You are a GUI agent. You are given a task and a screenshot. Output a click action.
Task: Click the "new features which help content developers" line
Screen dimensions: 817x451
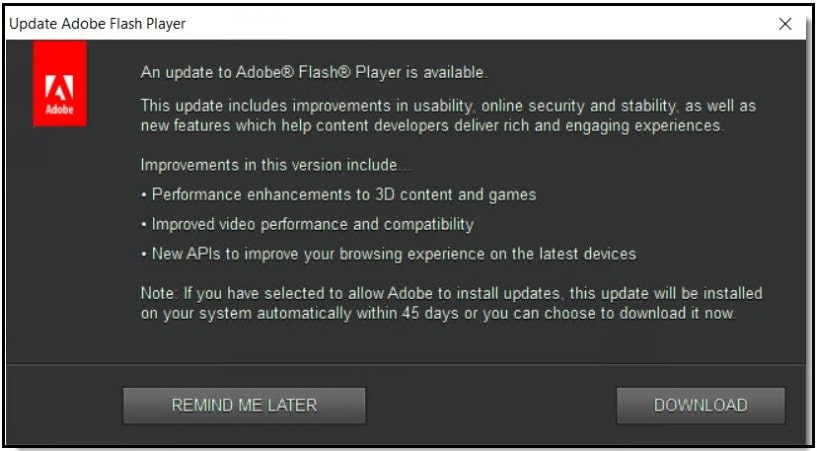coord(432,126)
